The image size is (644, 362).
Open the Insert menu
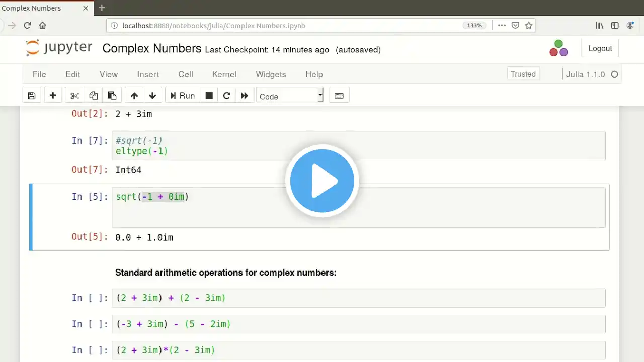point(148,74)
